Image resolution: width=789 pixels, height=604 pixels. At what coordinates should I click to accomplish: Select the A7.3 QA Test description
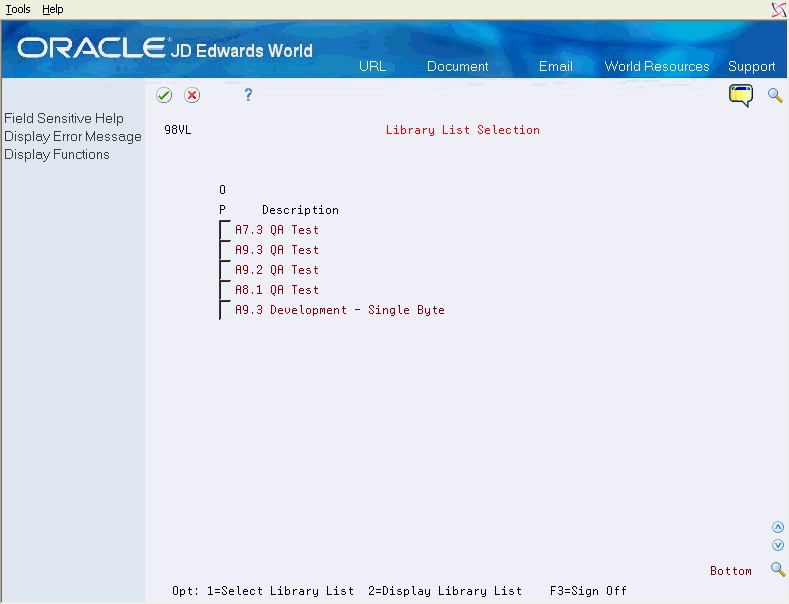pyautogui.click(x=277, y=230)
